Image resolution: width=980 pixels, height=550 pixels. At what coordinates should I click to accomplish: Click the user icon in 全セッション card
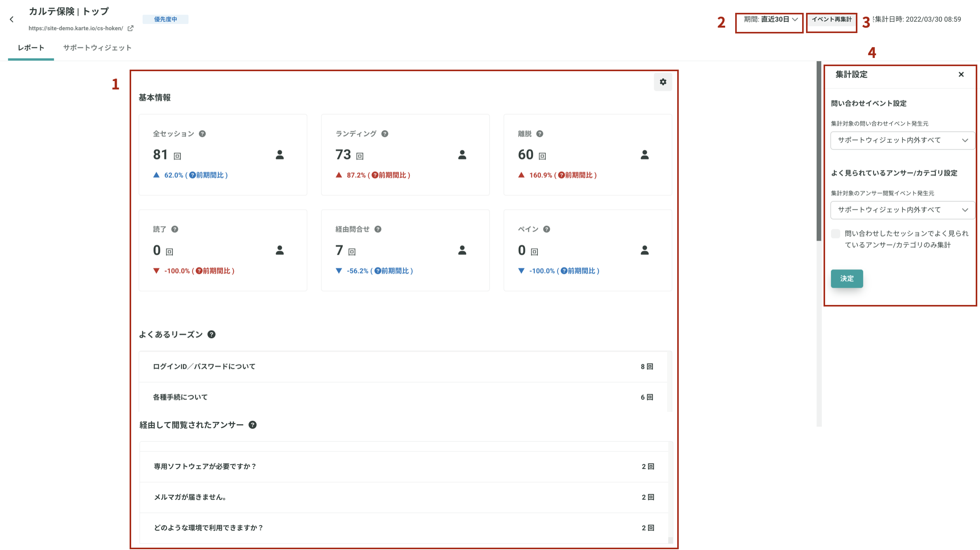(x=279, y=155)
